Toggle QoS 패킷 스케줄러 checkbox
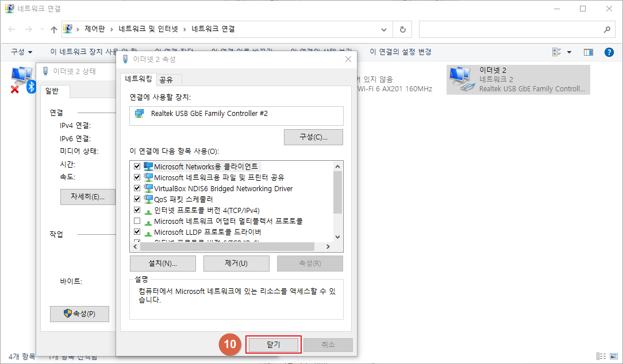The image size is (623, 364). (137, 199)
